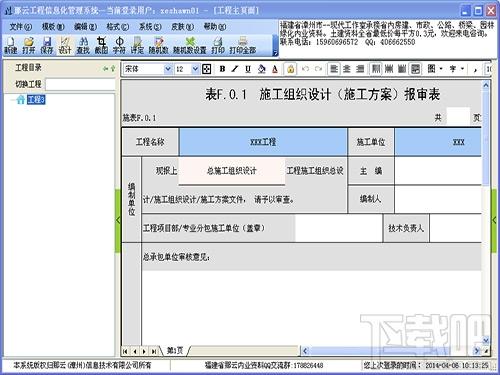Toggle the merge cells icon

click(x=415, y=69)
